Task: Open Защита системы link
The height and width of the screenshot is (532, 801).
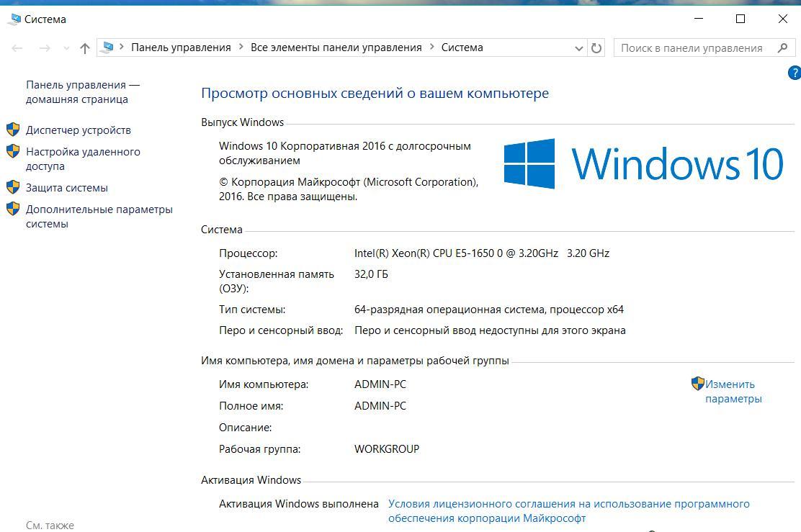Action: [x=67, y=188]
